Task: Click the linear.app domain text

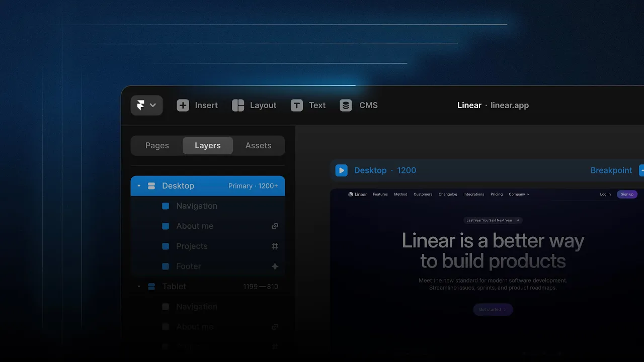Action: [x=510, y=105]
